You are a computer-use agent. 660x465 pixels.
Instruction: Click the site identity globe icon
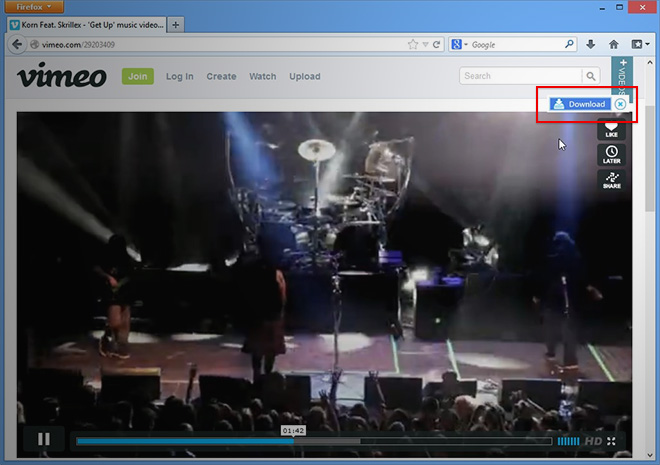pyautogui.click(x=35, y=44)
